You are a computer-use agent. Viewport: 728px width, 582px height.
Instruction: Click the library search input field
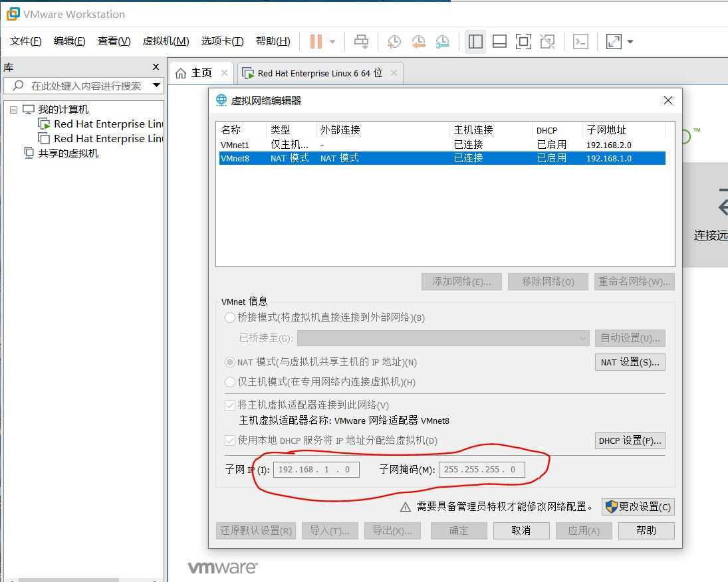tap(82, 86)
